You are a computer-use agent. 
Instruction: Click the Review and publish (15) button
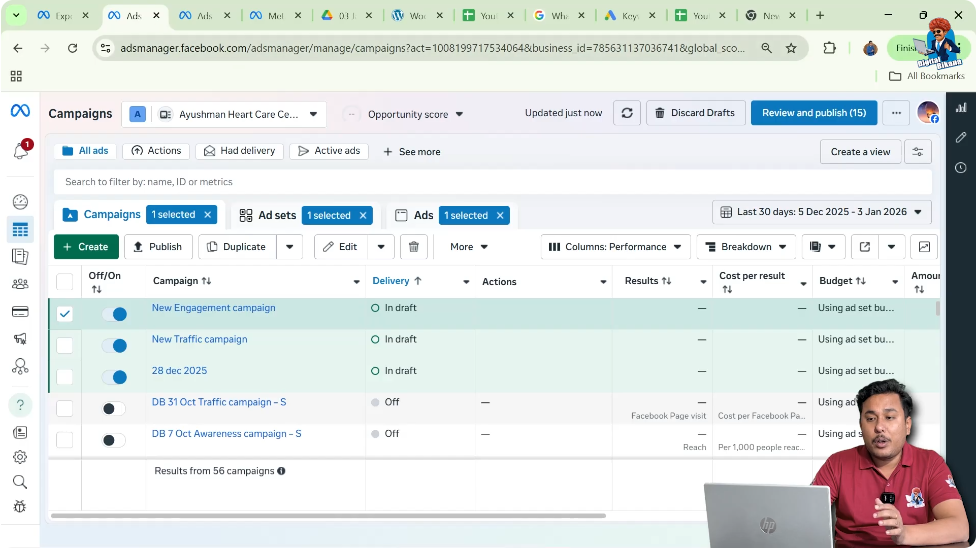point(813,113)
